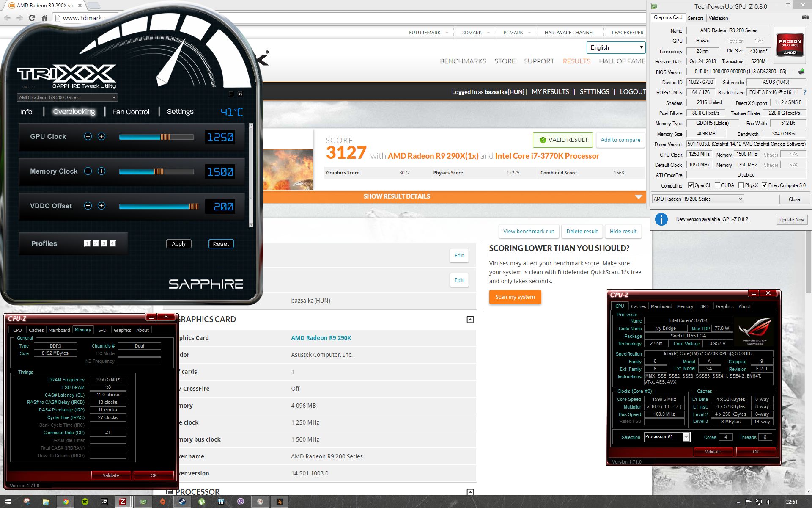This screenshot has width=812, height=508.
Task: Click Apply button in TriXX
Action: pos(178,244)
